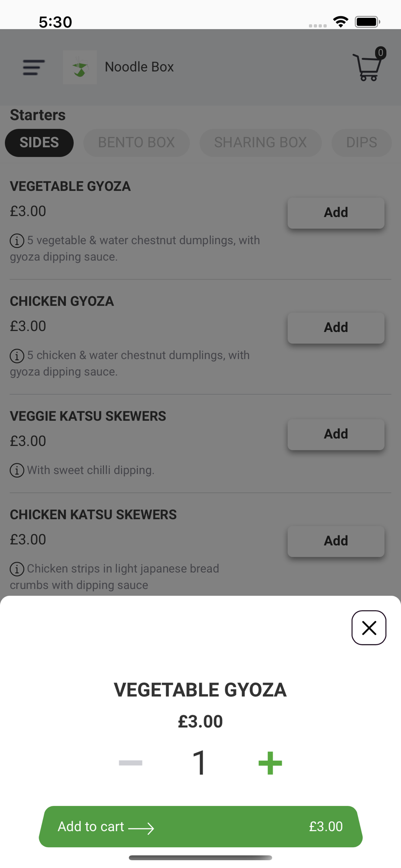Switch to the BENTO BOX tab
Screen dimensions: 401x868
[x=136, y=142]
